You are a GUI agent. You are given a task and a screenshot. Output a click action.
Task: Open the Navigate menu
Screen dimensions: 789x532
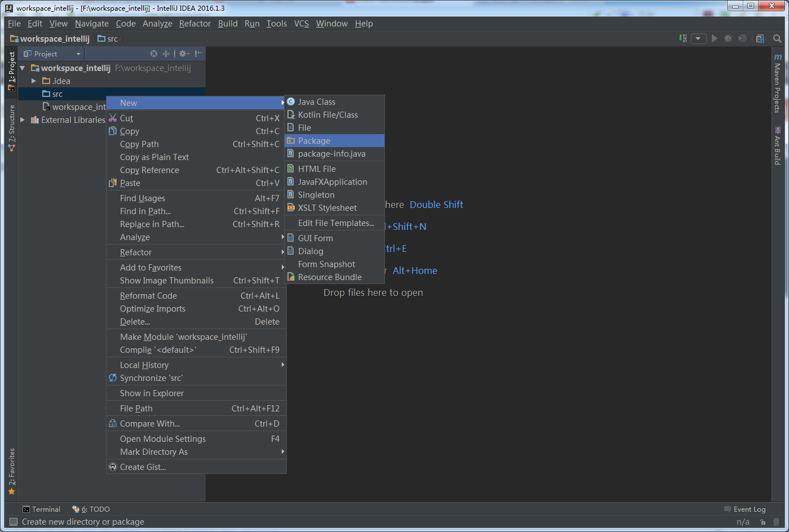click(x=92, y=24)
